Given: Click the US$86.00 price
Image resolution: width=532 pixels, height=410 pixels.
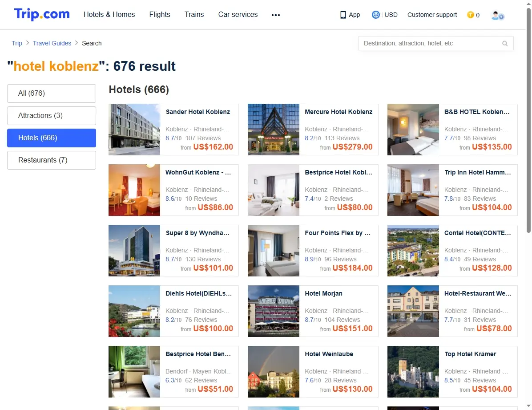Looking at the screenshot, I should point(215,207).
